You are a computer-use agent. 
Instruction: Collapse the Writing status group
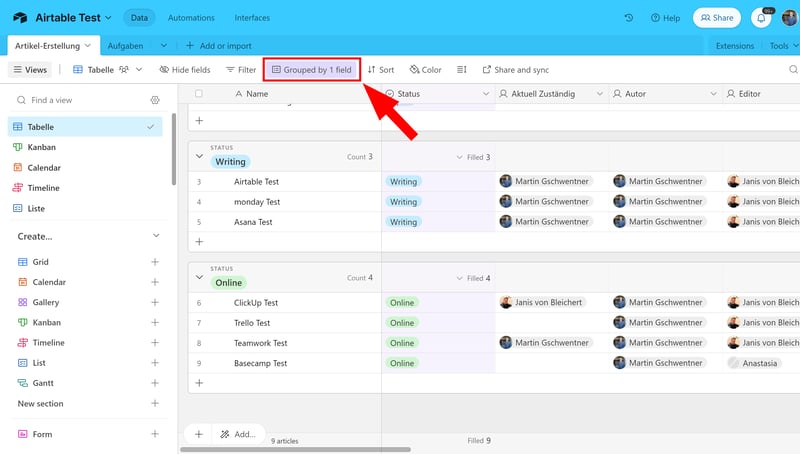pyautogui.click(x=199, y=156)
